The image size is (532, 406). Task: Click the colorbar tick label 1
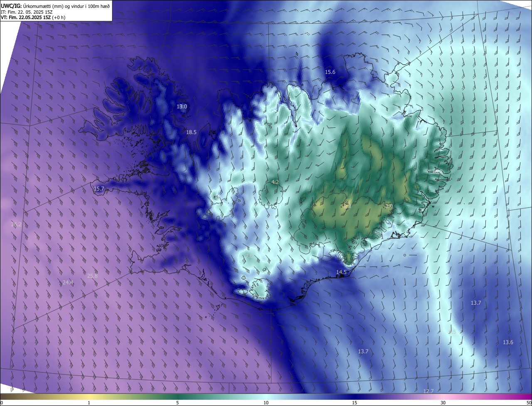[89, 403]
